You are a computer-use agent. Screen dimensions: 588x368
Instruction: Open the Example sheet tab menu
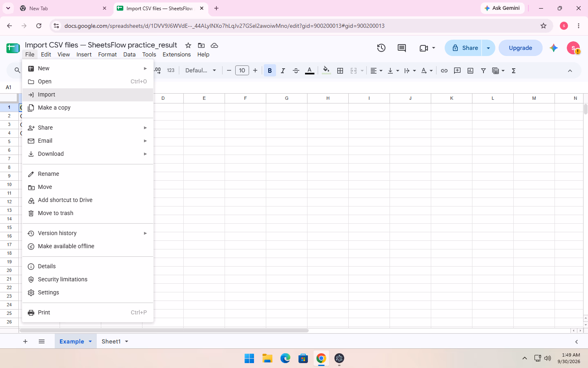point(90,341)
